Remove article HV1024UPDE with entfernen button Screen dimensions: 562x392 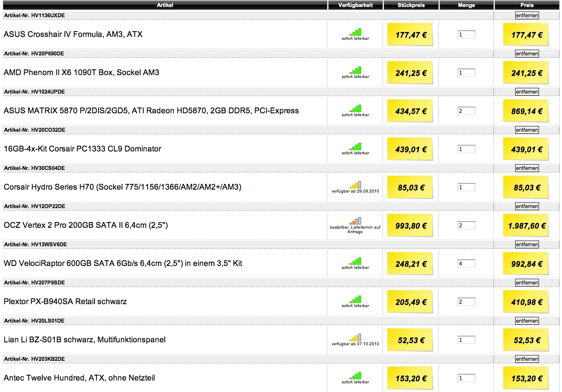(x=527, y=92)
